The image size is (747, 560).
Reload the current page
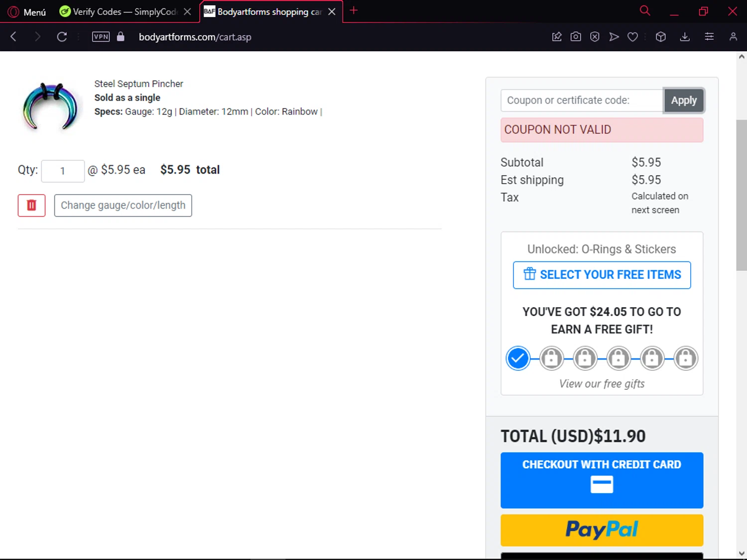click(62, 36)
